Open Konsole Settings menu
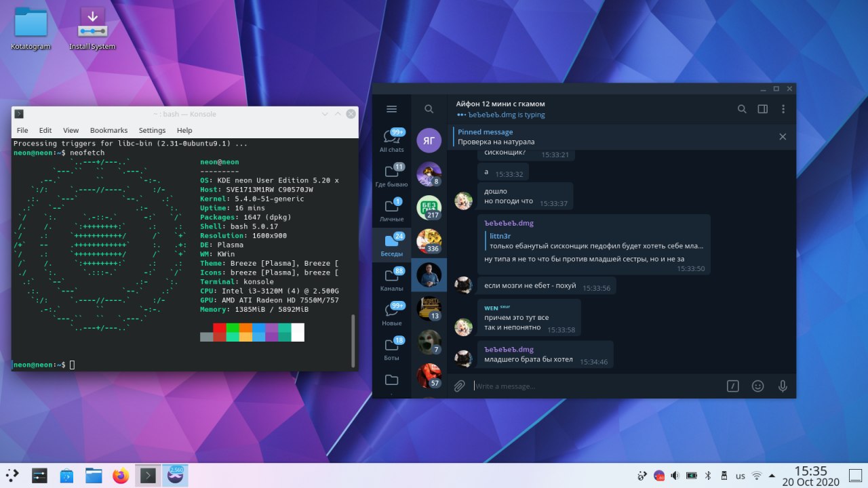Viewport: 868px width, 488px height. click(152, 130)
